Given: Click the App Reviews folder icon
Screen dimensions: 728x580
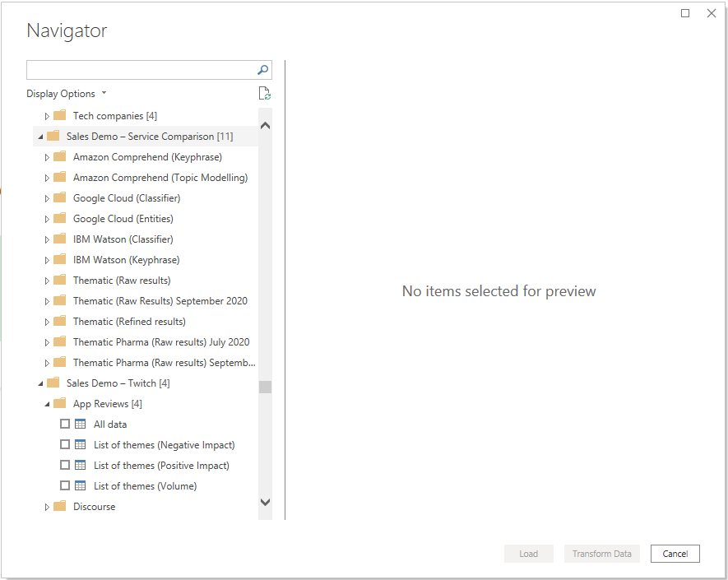Looking at the screenshot, I should [60, 403].
